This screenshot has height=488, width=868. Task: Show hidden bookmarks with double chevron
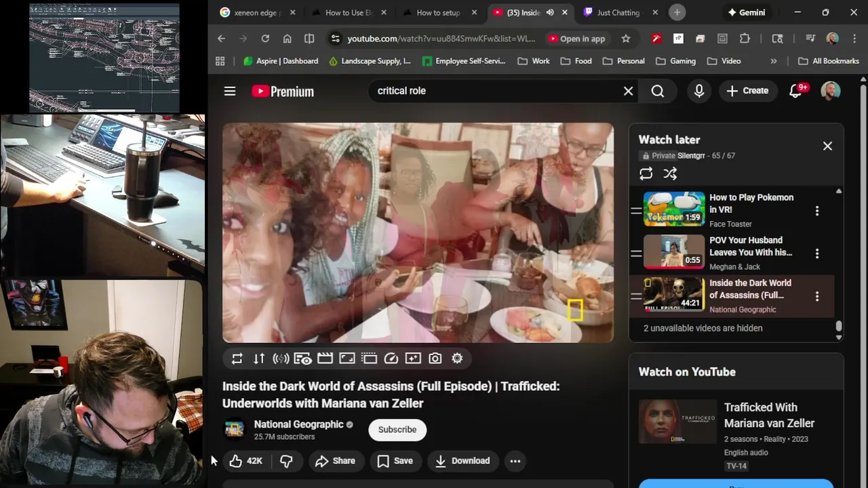(774, 61)
